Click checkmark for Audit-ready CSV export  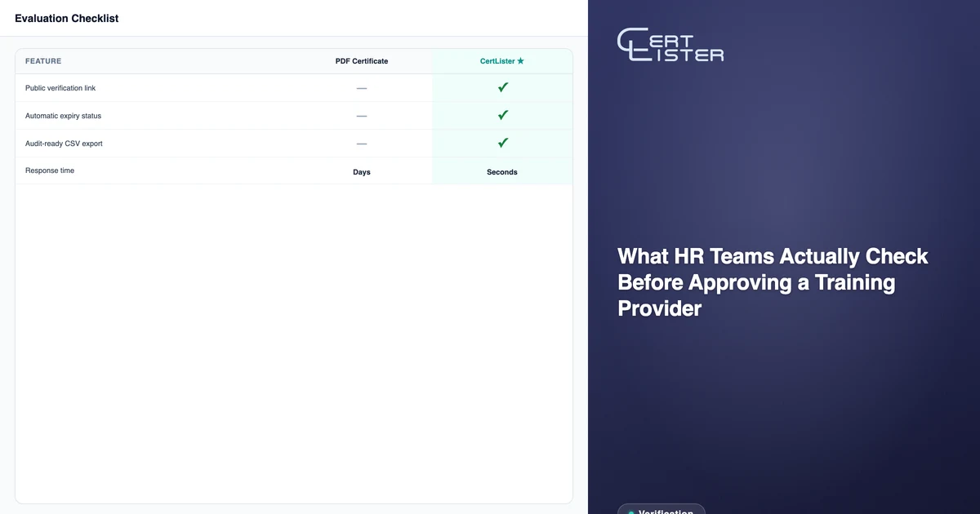click(503, 143)
